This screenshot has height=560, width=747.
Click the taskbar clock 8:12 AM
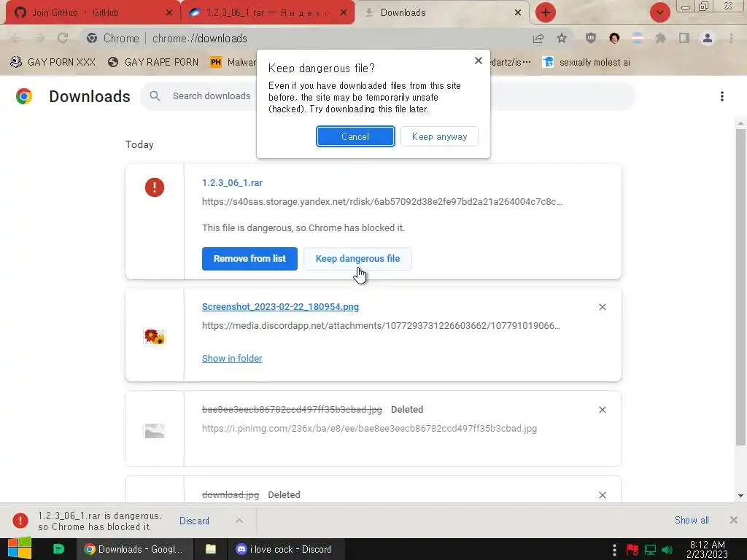707,550
